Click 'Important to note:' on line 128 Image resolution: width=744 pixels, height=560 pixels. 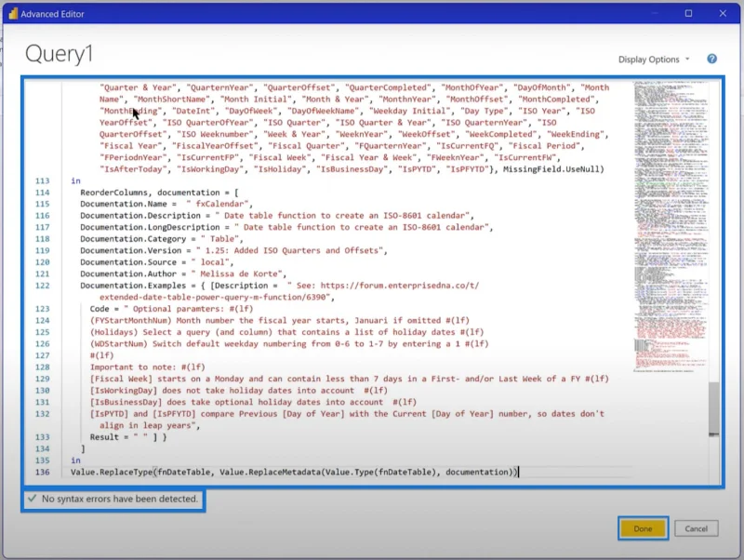(133, 367)
